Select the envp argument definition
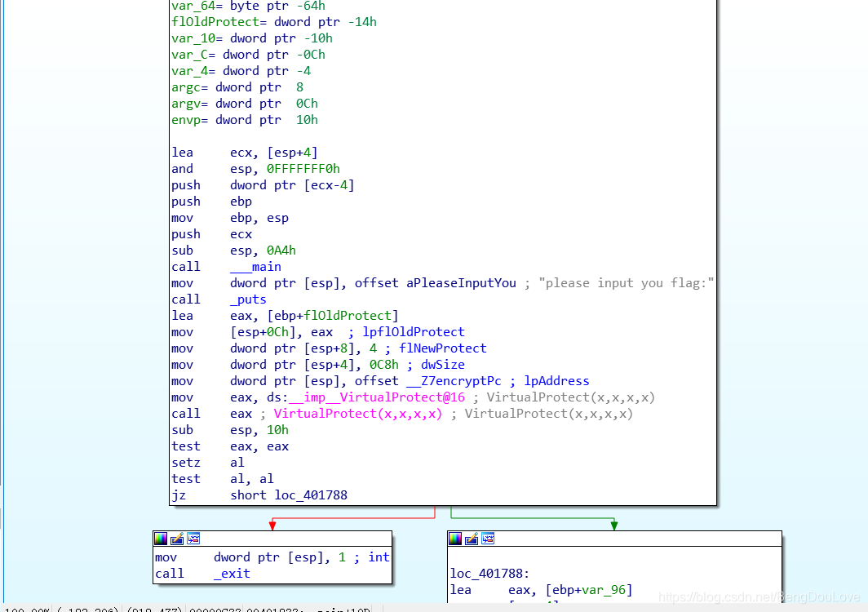The image size is (868, 612). coord(245,120)
